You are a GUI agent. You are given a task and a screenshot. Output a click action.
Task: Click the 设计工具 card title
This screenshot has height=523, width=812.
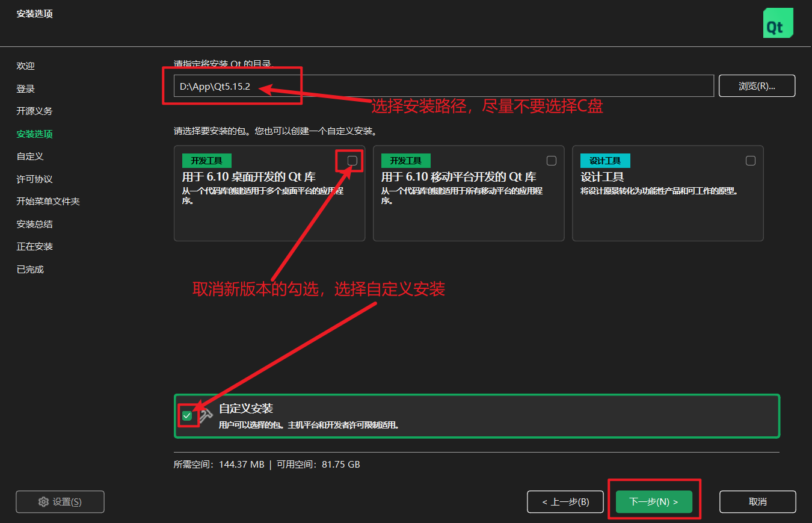tap(602, 178)
